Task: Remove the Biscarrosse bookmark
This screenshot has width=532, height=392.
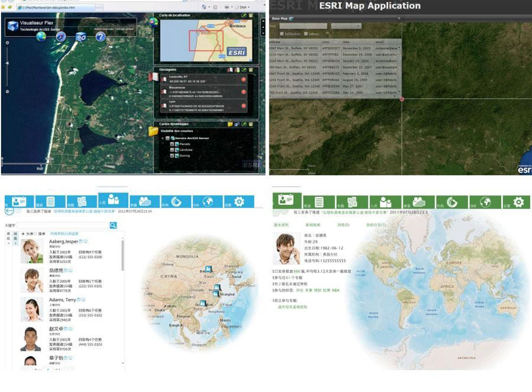Action: 244,92
